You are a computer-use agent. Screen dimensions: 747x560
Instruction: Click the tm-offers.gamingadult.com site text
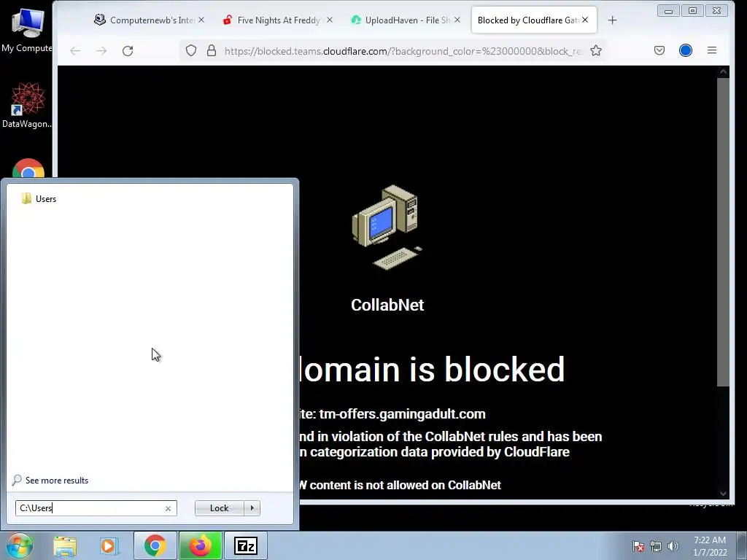(x=402, y=414)
